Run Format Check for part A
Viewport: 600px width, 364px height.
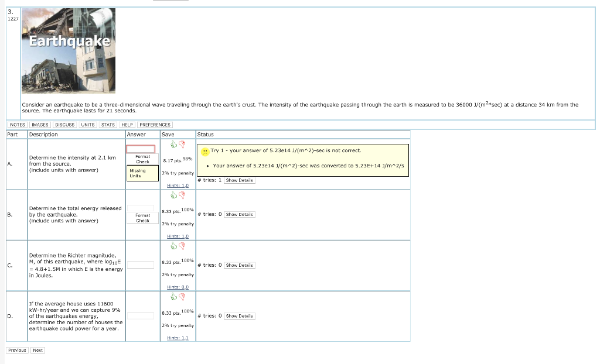tap(143, 159)
